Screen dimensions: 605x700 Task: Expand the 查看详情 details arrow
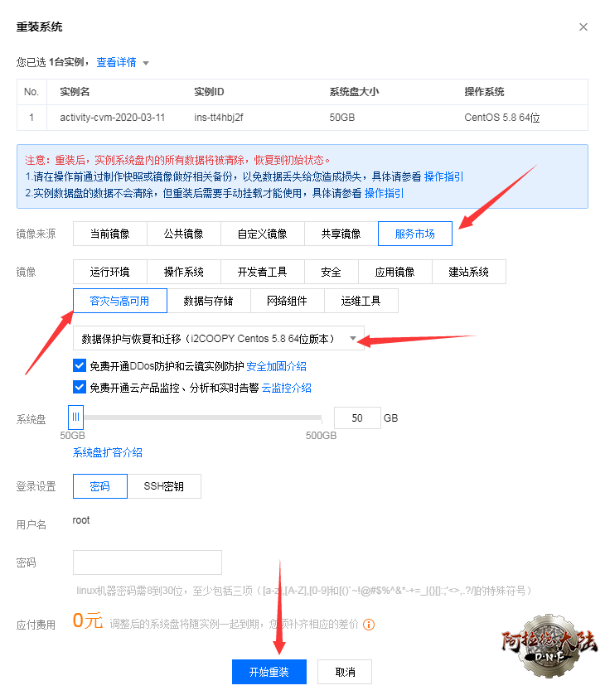(x=146, y=63)
